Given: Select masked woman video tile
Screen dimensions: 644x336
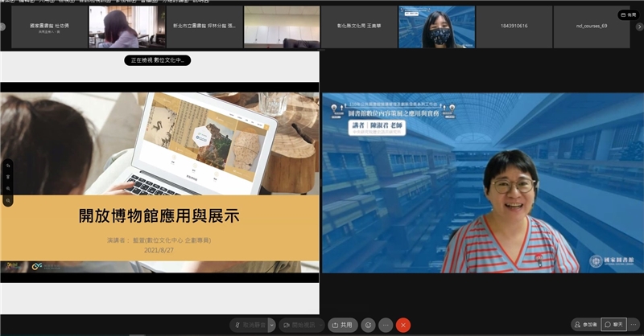Looking at the screenshot, I should click(x=436, y=27).
